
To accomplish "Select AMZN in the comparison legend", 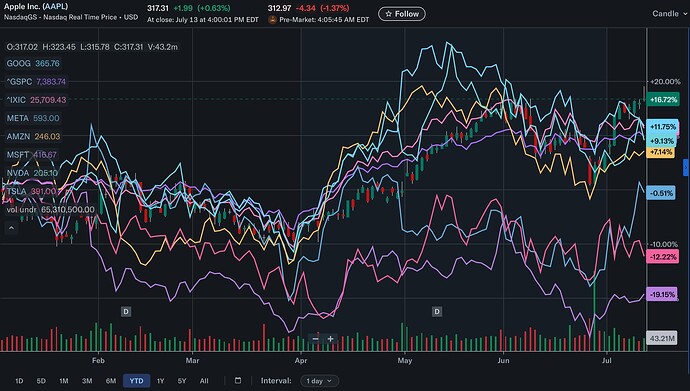I will coord(33,137).
